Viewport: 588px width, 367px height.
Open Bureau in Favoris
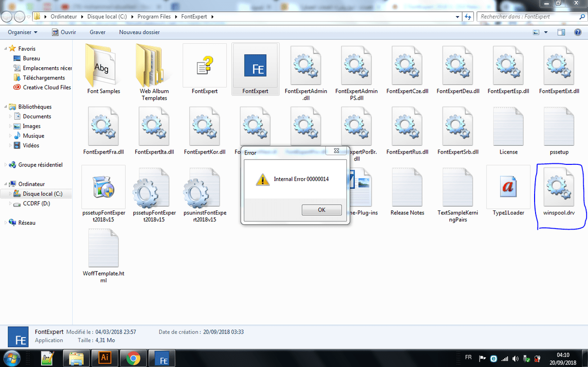(x=31, y=58)
